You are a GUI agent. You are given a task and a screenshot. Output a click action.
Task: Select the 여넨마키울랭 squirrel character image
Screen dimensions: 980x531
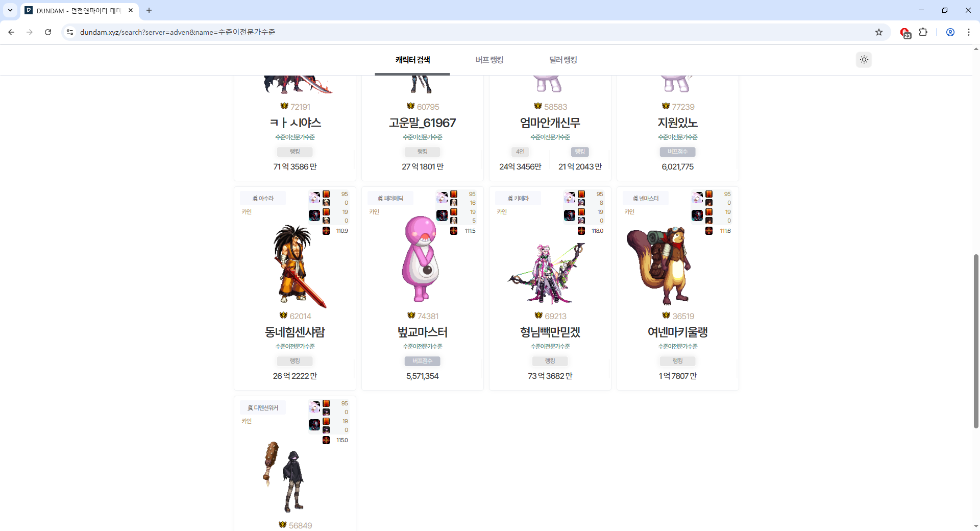coord(658,265)
